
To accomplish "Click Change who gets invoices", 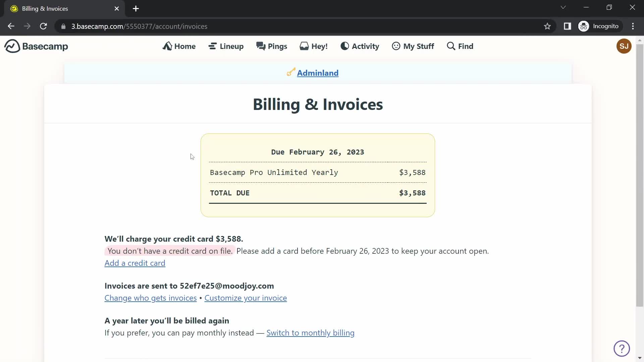I will [x=150, y=298].
